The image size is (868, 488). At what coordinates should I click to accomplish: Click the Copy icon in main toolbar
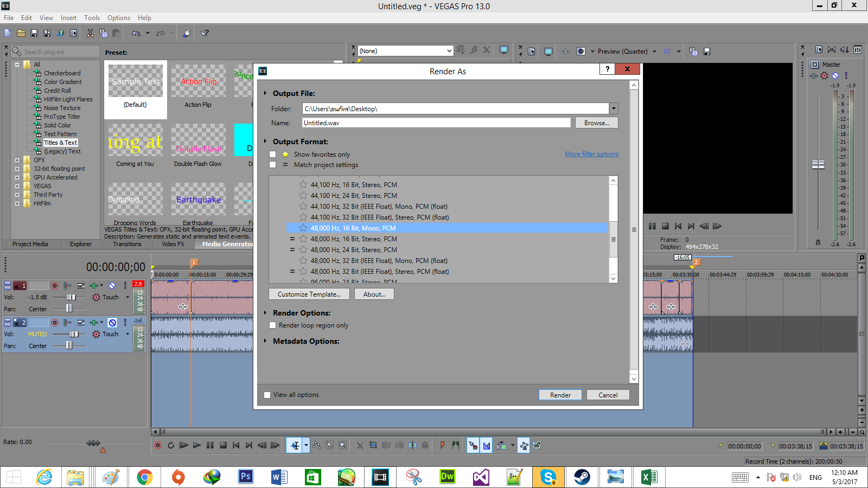(x=103, y=33)
